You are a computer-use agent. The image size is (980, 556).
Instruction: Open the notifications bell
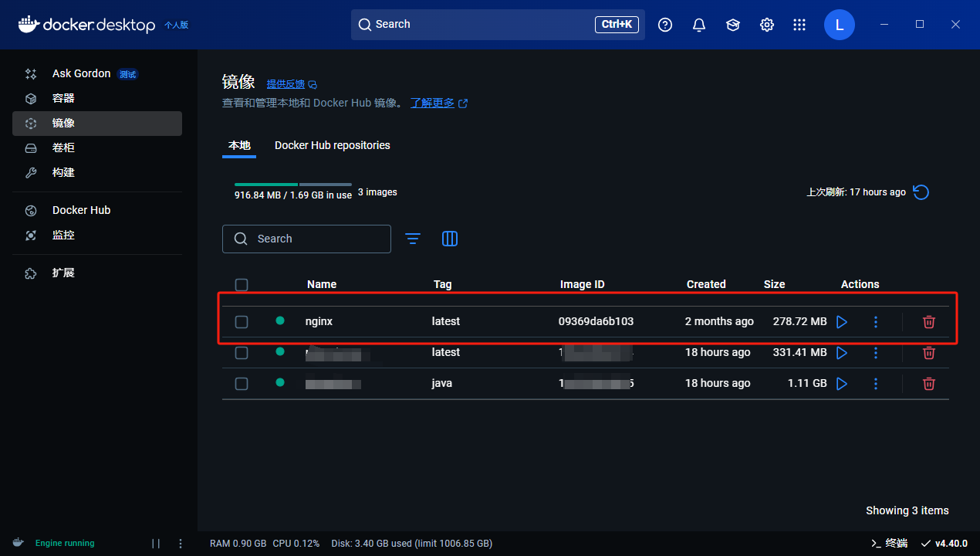point(699,25)
